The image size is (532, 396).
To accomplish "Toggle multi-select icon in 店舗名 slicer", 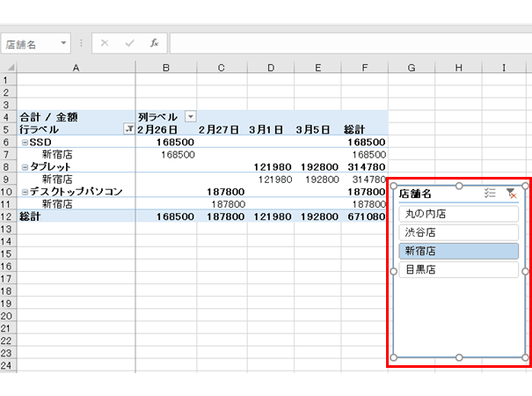I will [491, 194].
